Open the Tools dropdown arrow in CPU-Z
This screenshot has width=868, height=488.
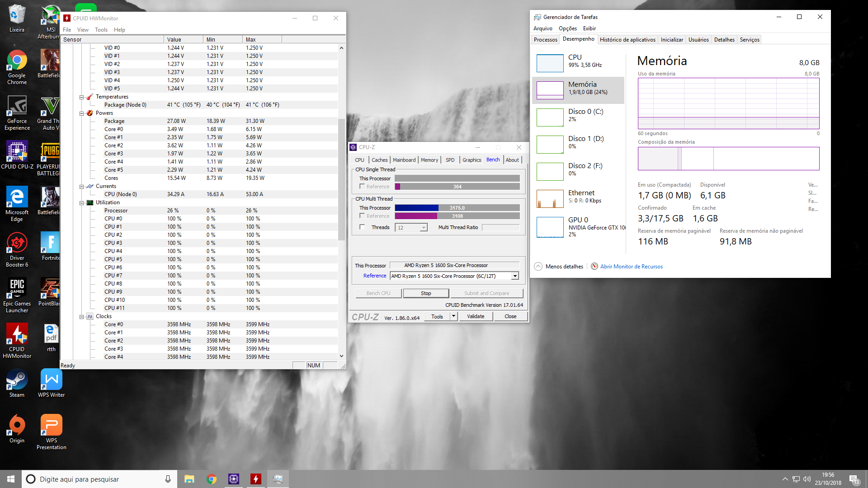[x=453, y=317]
